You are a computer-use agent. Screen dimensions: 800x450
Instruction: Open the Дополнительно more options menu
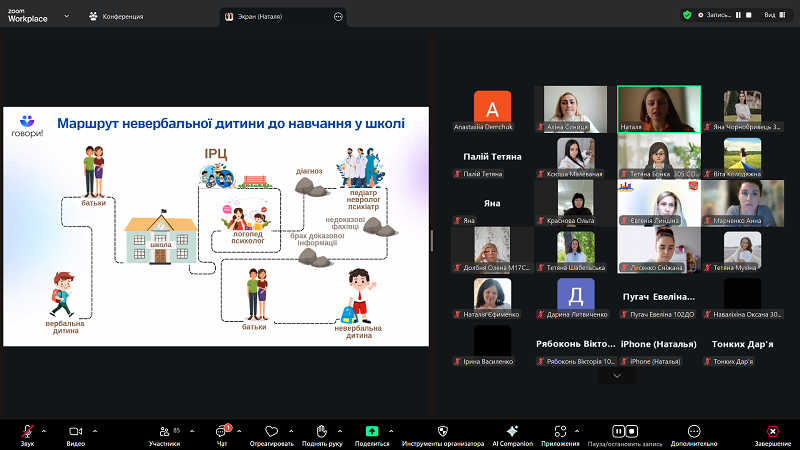(694, 430)
